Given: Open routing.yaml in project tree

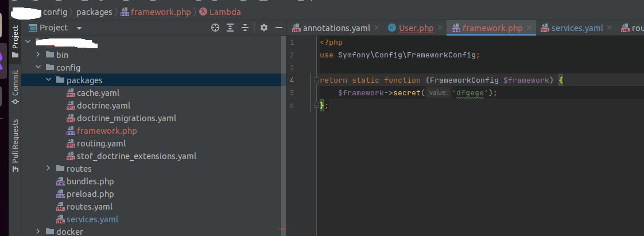Looking at the screenshot, I should [x=102, y=144].
